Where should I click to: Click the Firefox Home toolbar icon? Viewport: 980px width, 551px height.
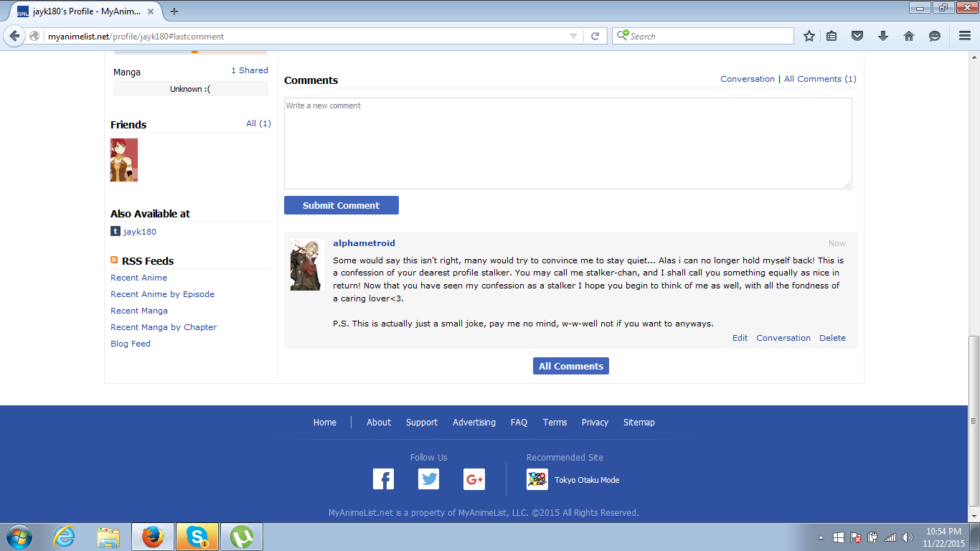pyautogui.click(x=908, y=36)
